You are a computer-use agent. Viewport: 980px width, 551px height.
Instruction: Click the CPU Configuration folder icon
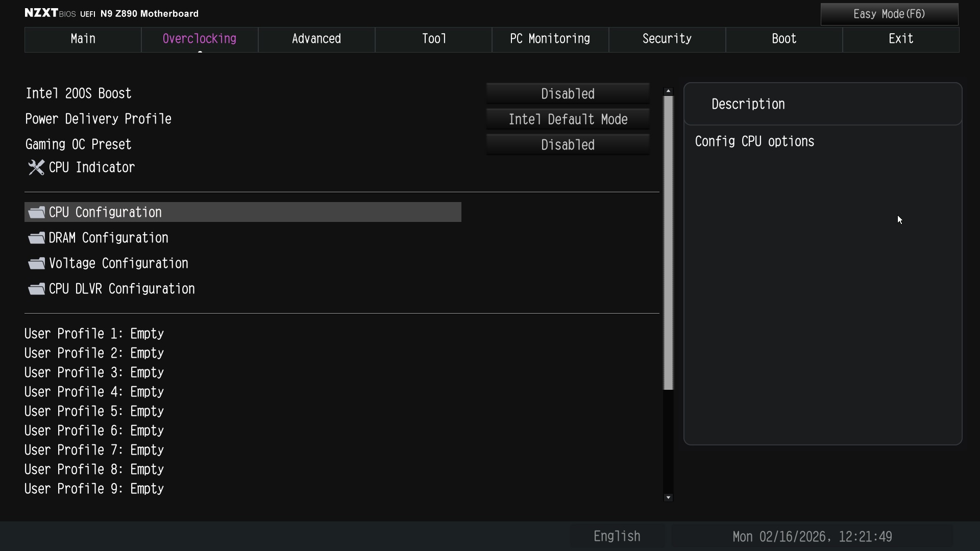tap(36, 212)
